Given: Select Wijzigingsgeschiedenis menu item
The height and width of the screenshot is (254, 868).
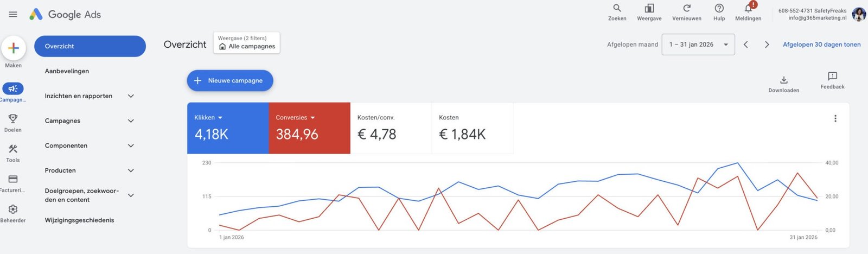Looking at the screenshot, I should 79,220.
